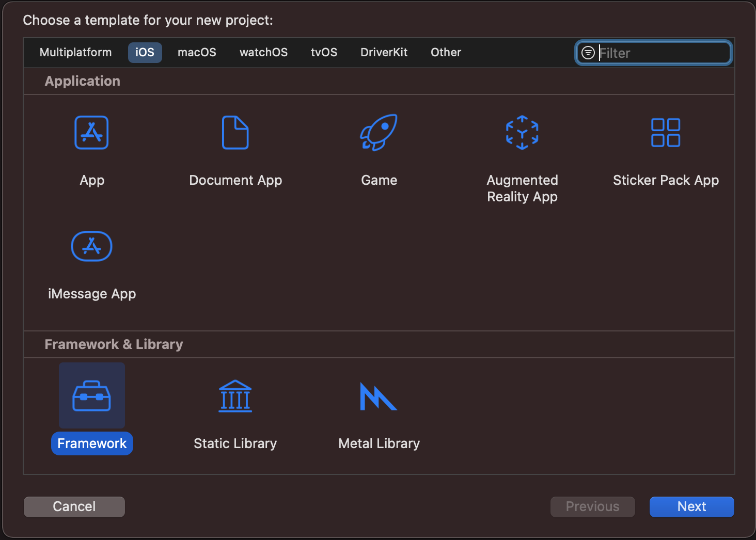The width and height of the screenshot is (756, 540).
Task: Click the Augmented Reality App label
Action: (522, 188)
